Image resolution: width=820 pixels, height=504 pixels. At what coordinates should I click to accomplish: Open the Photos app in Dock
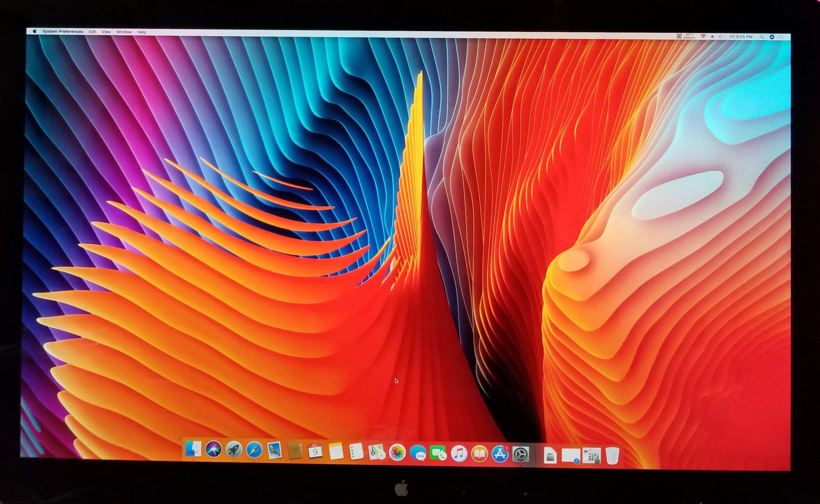coord(397,453)
